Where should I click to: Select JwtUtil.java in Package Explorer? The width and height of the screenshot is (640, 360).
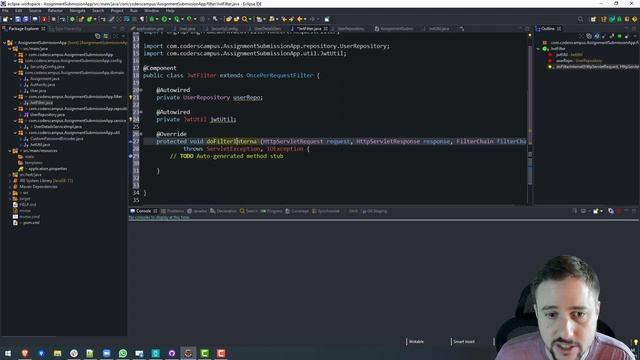click(40, 144)
